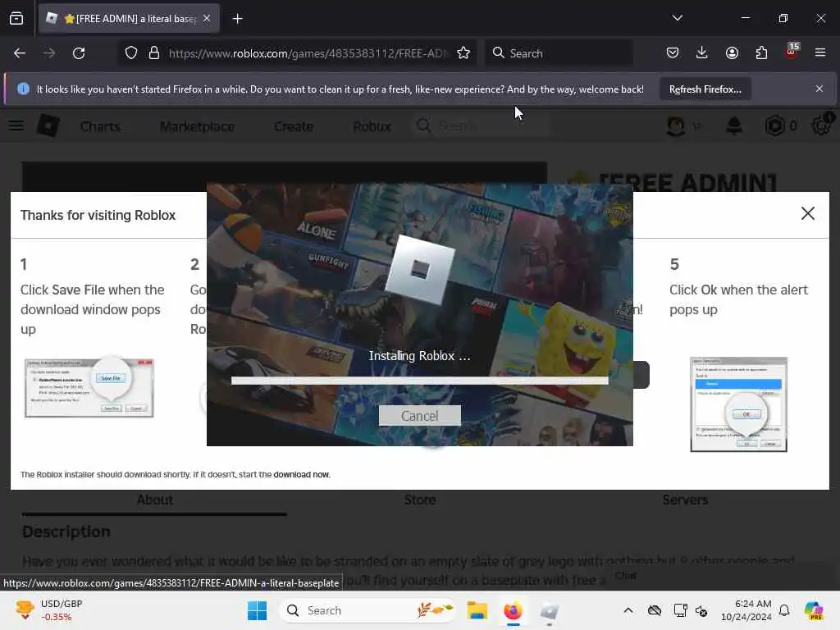840x630 pixels.
Task: Open the Robux balance icon
Action: coord(774,126)
